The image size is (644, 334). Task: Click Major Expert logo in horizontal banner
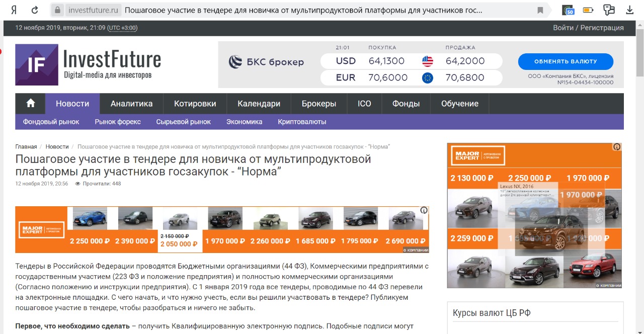(42, 230)
